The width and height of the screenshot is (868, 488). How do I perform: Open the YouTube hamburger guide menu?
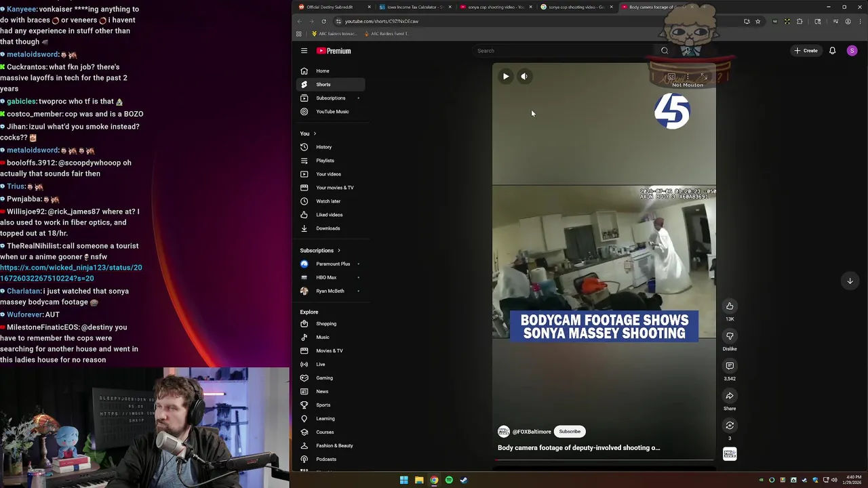(304, 51)
